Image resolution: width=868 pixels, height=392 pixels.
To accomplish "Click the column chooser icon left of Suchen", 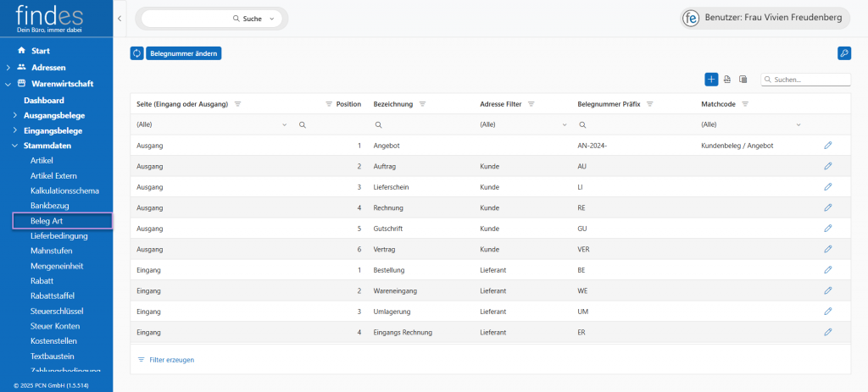I will [x=743, y=79].
